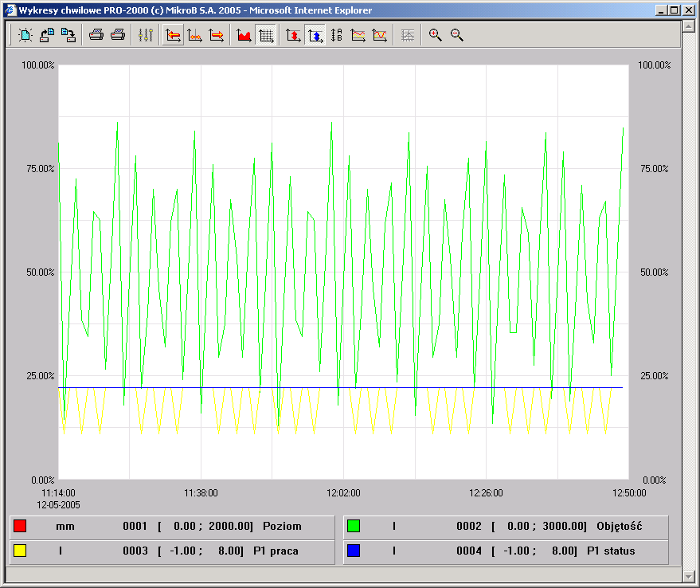The width and height of the screenshot is (700, 588).
Task: Open the sliders settings icon
Action: click(x=146, y=35)
